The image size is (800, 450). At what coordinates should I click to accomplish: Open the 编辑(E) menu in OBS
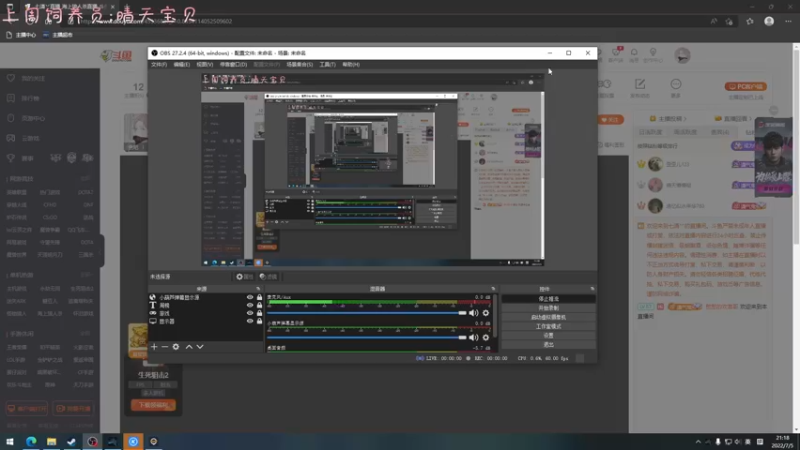[182, 65]
